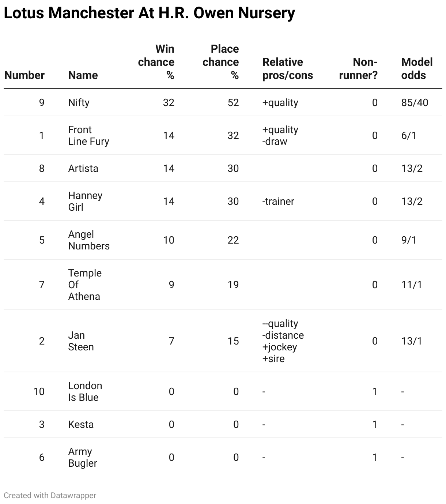Screen dimensions: 446x504
Task: Select the Angel Numbers entry
Action: (89, 240)
